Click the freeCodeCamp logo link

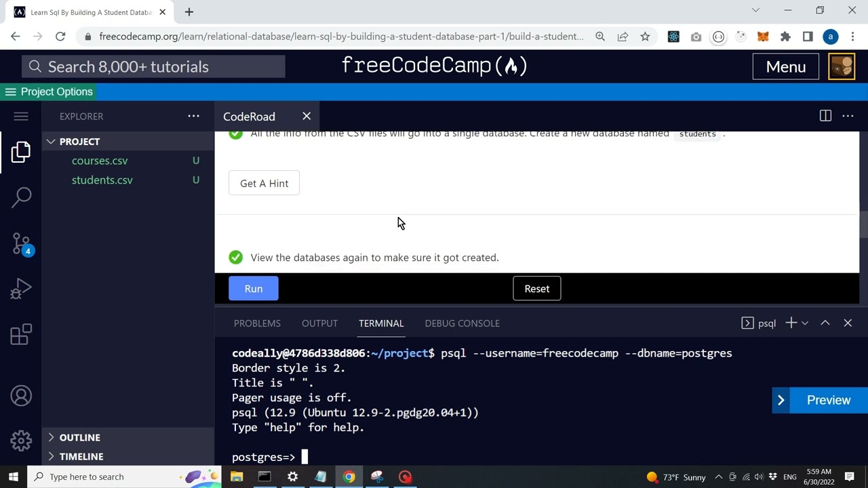coord(434,66)
